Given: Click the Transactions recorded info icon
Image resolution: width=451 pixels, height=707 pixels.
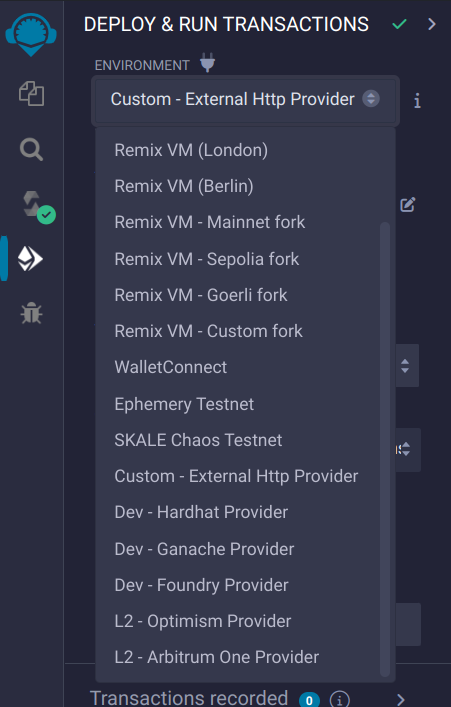Looking at the screenshot, I should [339, 699].
